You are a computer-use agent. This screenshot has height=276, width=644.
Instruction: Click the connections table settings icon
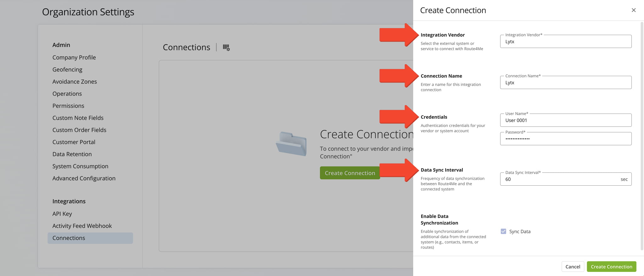(x=226, y=48)
